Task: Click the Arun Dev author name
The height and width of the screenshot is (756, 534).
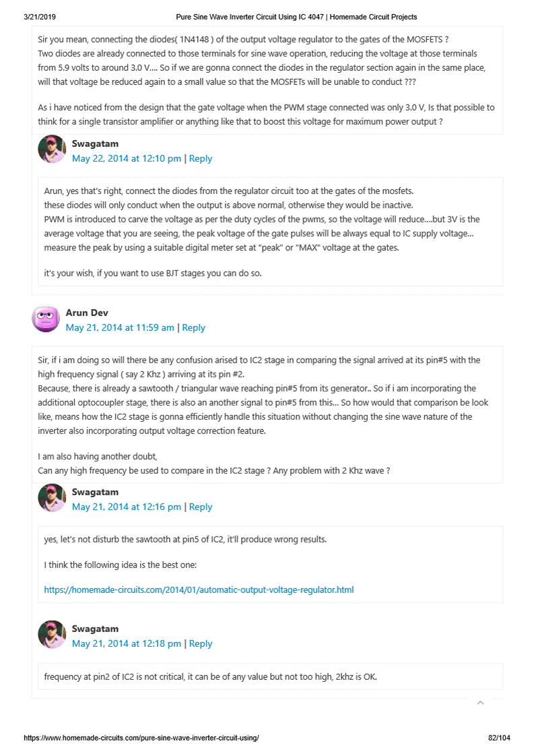Action: [87, 313]
